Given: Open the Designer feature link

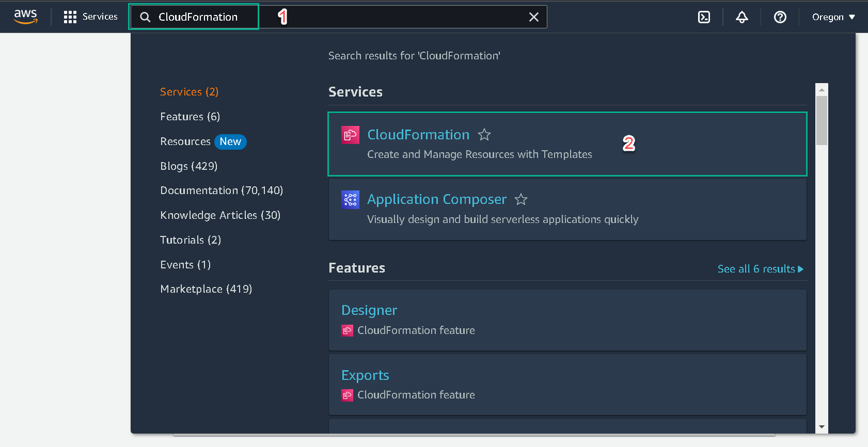Looking at the screenshot, I should click(369, 310).
